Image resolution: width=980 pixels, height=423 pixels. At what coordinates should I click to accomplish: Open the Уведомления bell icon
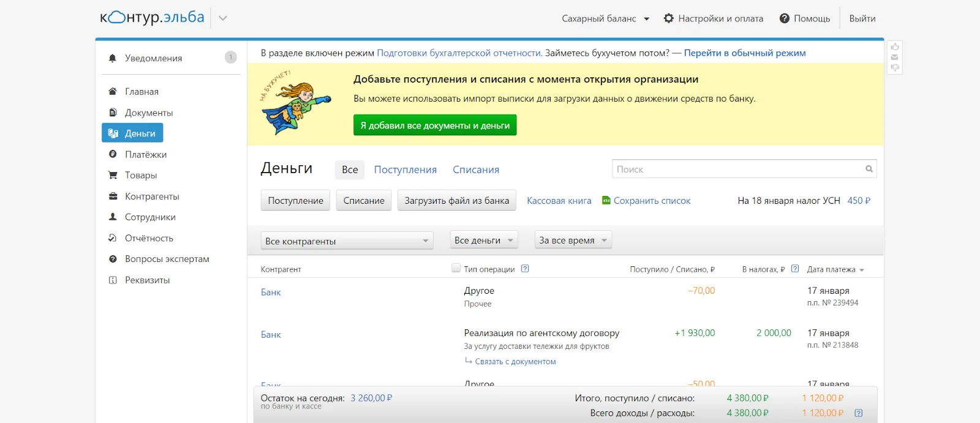[113, 58]
